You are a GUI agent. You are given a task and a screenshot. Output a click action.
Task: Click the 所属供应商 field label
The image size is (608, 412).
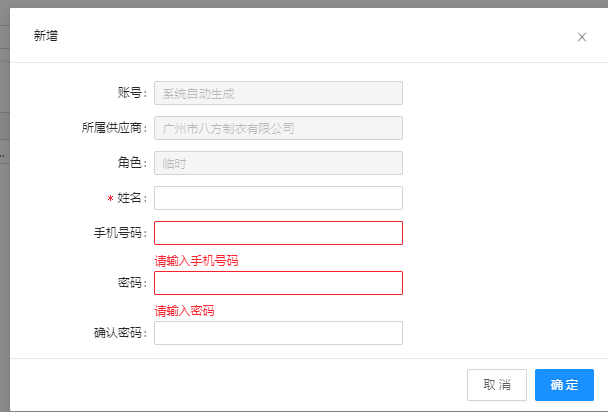coord(114,128)
